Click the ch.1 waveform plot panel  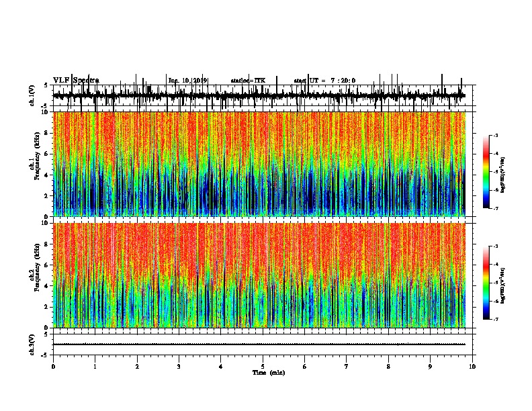[x=263, y=95]
